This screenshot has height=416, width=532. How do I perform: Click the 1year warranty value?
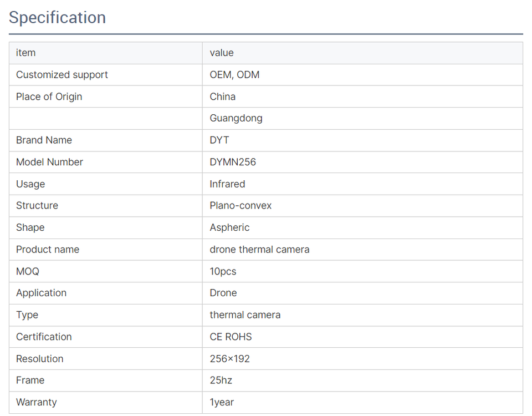[222, 403]
